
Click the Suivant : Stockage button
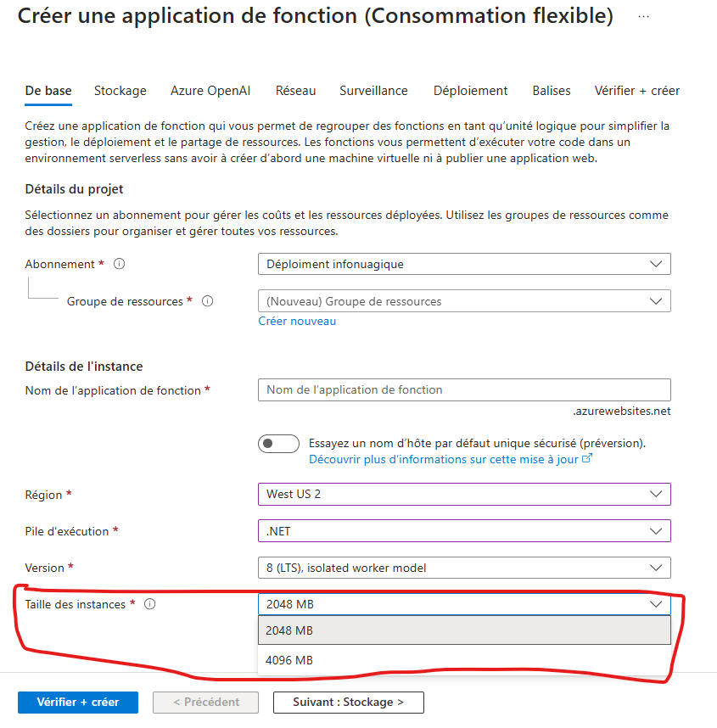tap(348, 702)
